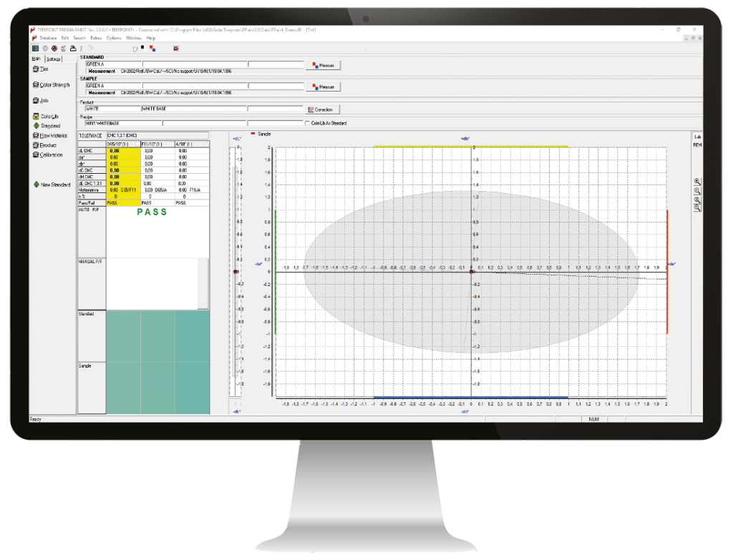Enable ColorLib As Standard checkbox
Image resolution: width=733 pixels, height=560 pixels.
coord(308,123)
